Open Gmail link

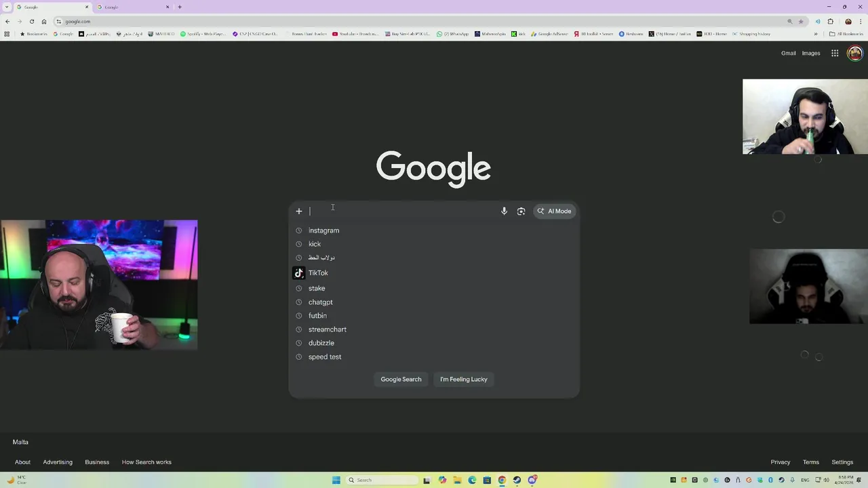(788, 53)
